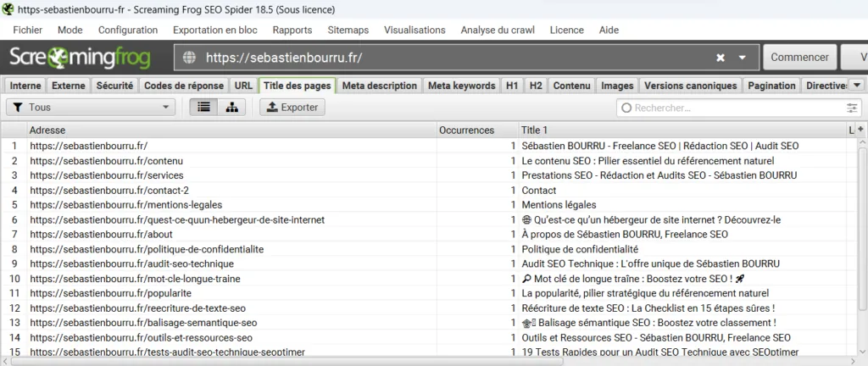Switch to the H1 tab

[512, 86]
